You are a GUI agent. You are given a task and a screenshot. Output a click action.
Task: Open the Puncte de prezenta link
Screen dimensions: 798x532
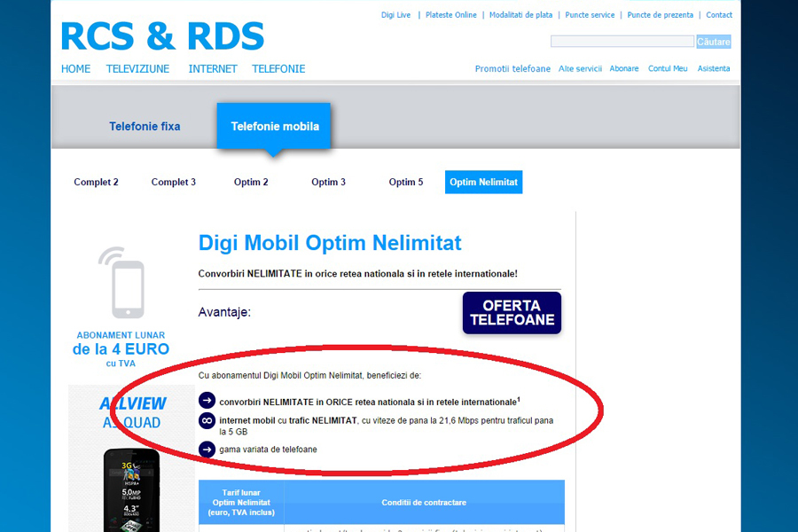[660, 15]
